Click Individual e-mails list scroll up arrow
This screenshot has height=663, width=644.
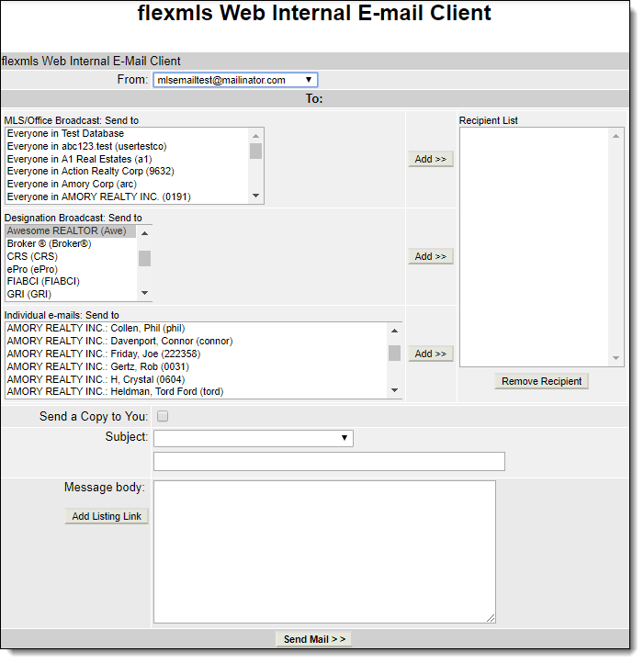click(394, 331)
